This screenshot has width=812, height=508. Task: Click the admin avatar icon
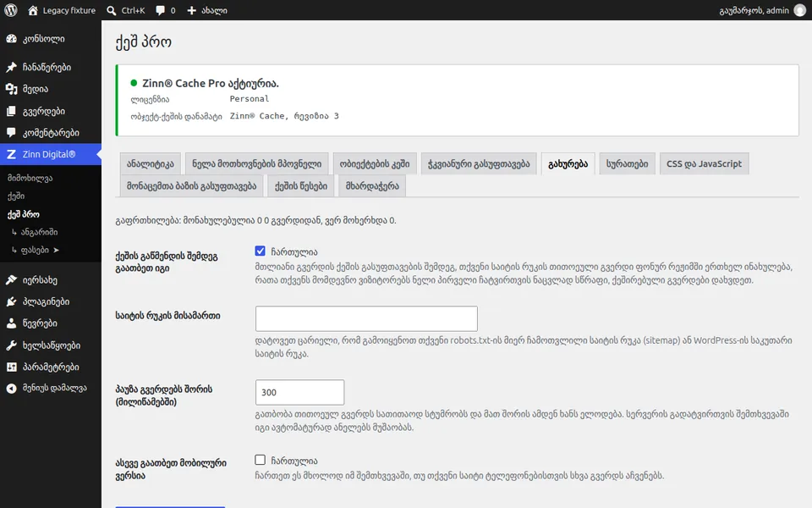(x=800, y=10)
